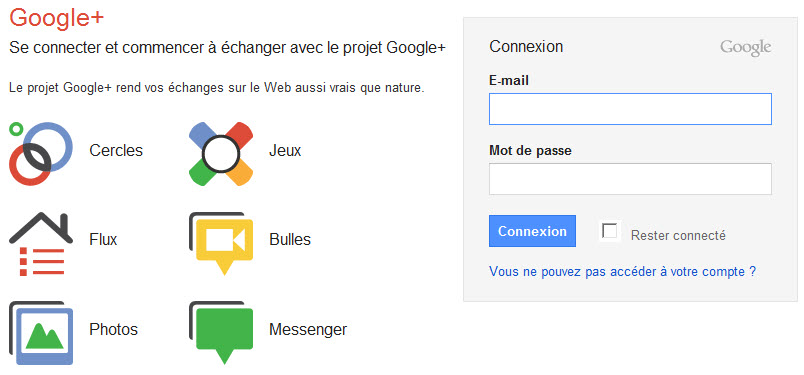
Task: Click the Bulles yellow video camera icon
Action: pyautogui.click(x=221, y=243)
